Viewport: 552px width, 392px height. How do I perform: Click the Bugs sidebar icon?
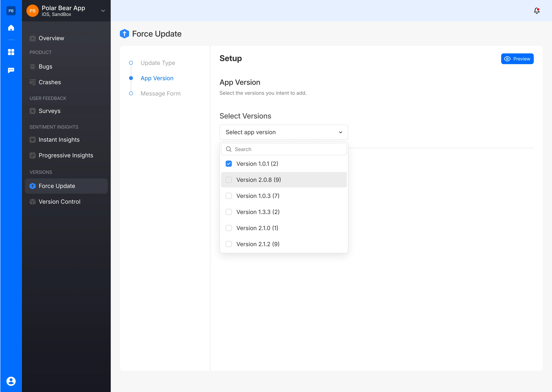coord(32,67)
